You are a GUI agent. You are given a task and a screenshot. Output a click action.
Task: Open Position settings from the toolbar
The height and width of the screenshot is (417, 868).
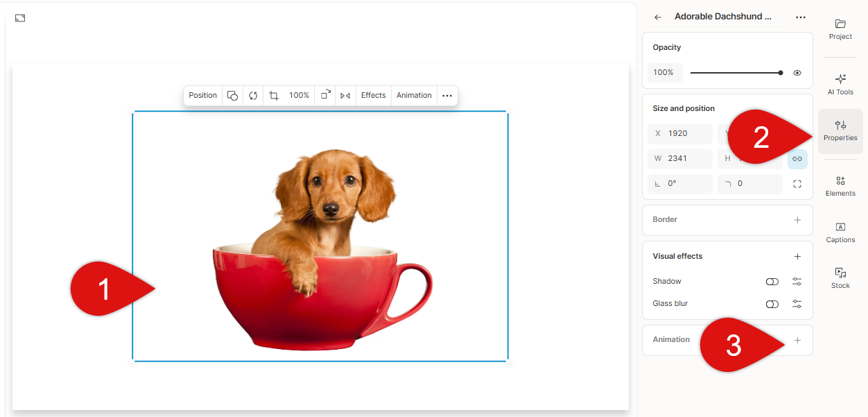(x=202, y=95)
